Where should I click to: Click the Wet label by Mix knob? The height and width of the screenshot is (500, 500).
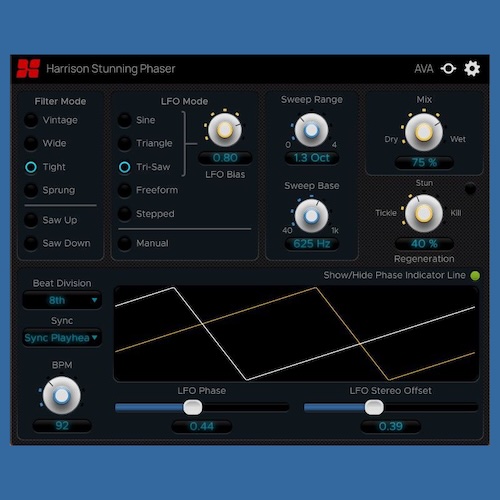458,139
